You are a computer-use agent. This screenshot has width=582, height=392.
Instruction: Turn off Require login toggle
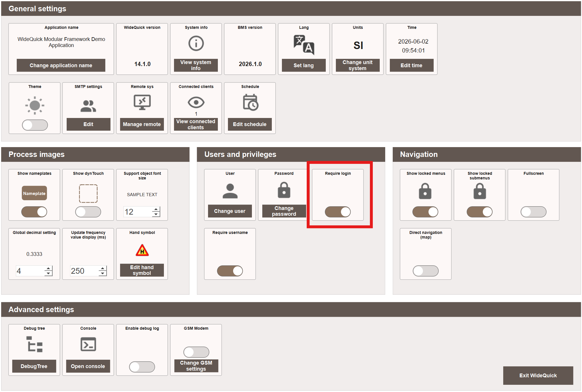tap(338, 212)
